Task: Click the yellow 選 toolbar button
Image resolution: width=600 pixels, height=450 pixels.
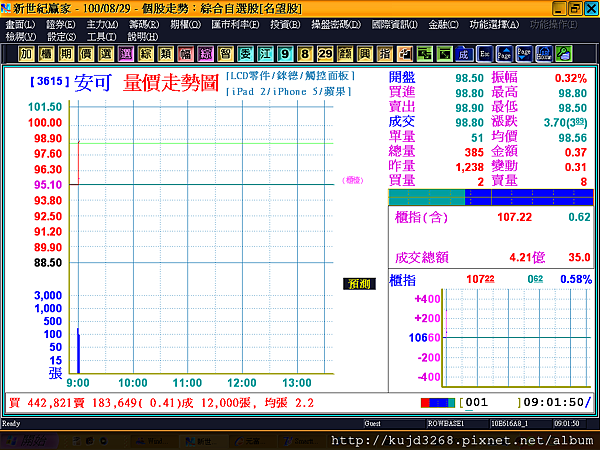Action: (x=106, y=54)
